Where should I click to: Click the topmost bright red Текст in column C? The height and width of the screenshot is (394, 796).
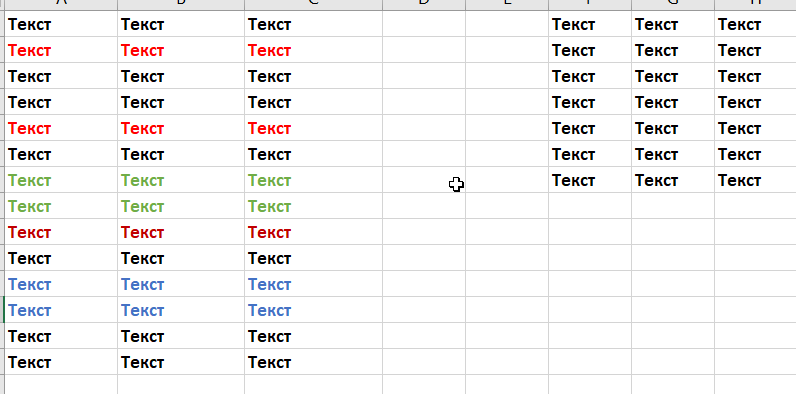point(313,50)
